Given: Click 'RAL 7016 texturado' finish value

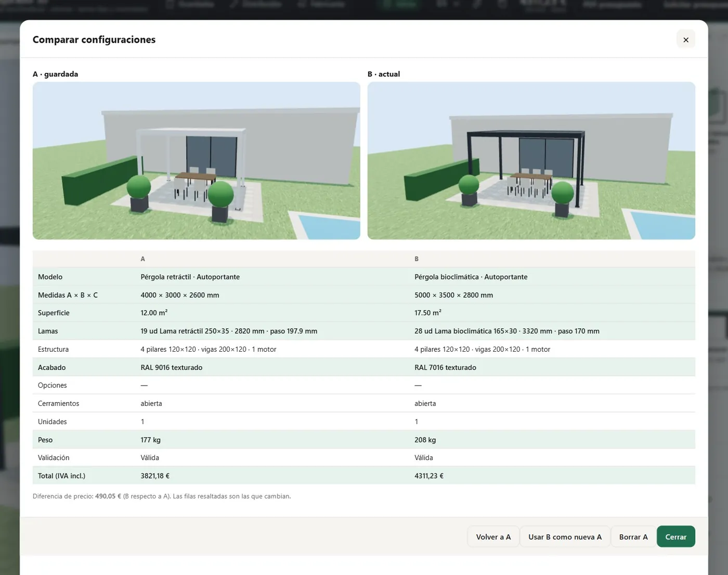Looking at the screenshot, I should pyautogui.click(x=445, y=367).
